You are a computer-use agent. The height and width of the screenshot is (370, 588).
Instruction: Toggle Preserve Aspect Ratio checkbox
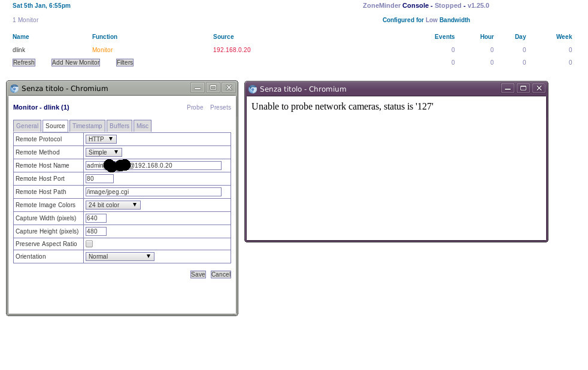[89, 244]
